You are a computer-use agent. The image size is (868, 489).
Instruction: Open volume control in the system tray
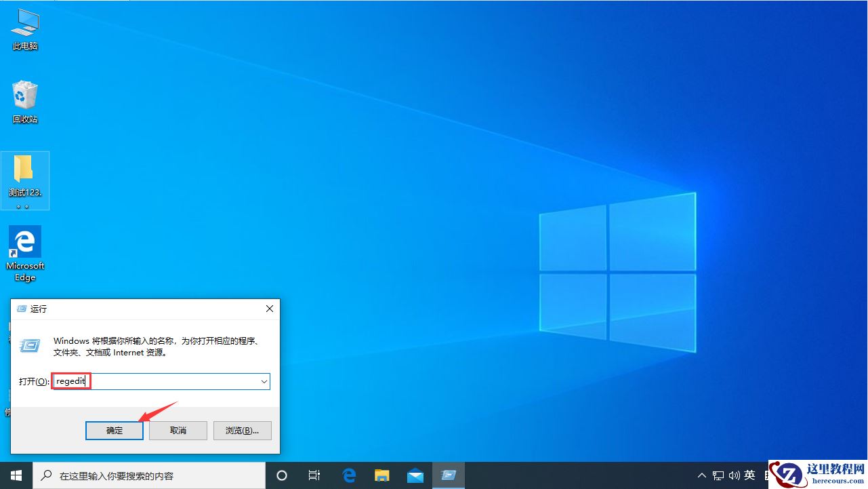coord(735,475)
